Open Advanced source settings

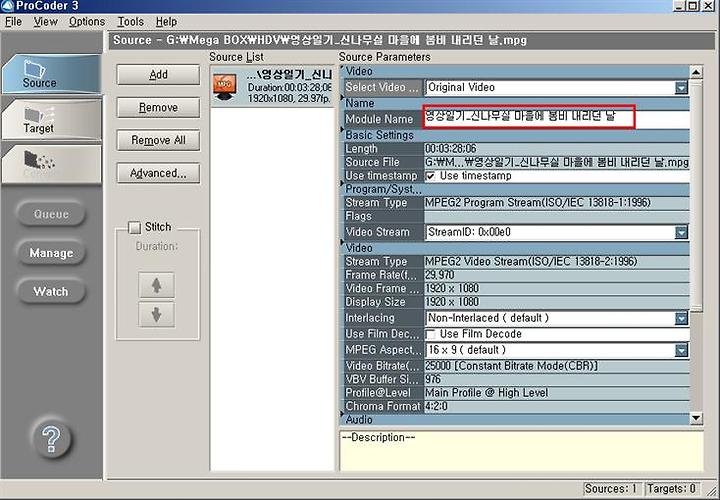point(158,173)
